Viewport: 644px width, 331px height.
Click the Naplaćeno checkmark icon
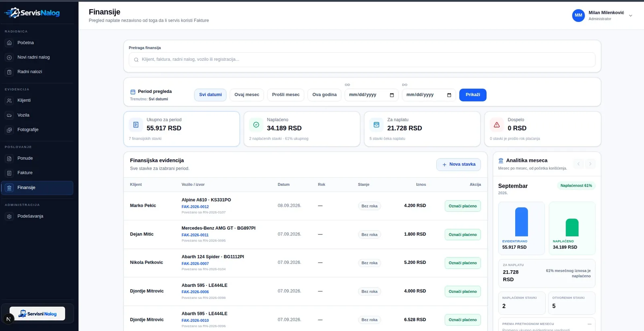click(x=256, y=125)
